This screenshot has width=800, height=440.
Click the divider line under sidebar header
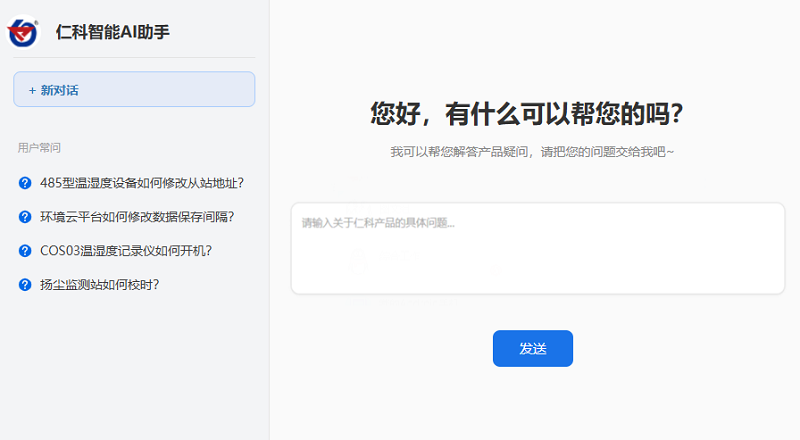point(134,58)
